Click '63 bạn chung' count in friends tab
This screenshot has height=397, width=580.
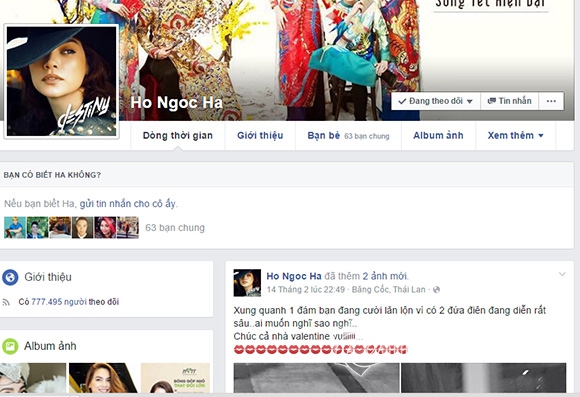coord(367,136)
